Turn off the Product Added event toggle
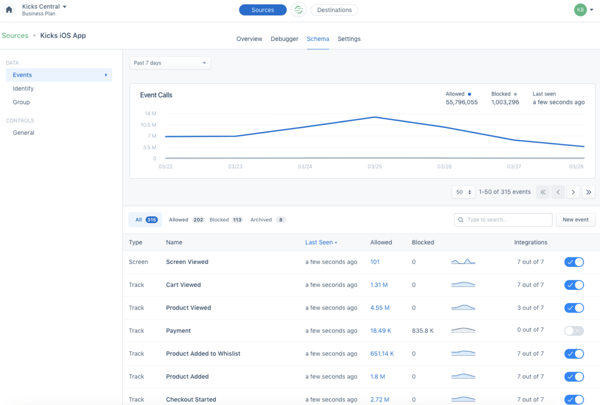Image resolution: width=600 pixels, height=405 pixels. (x=574, y=377)
